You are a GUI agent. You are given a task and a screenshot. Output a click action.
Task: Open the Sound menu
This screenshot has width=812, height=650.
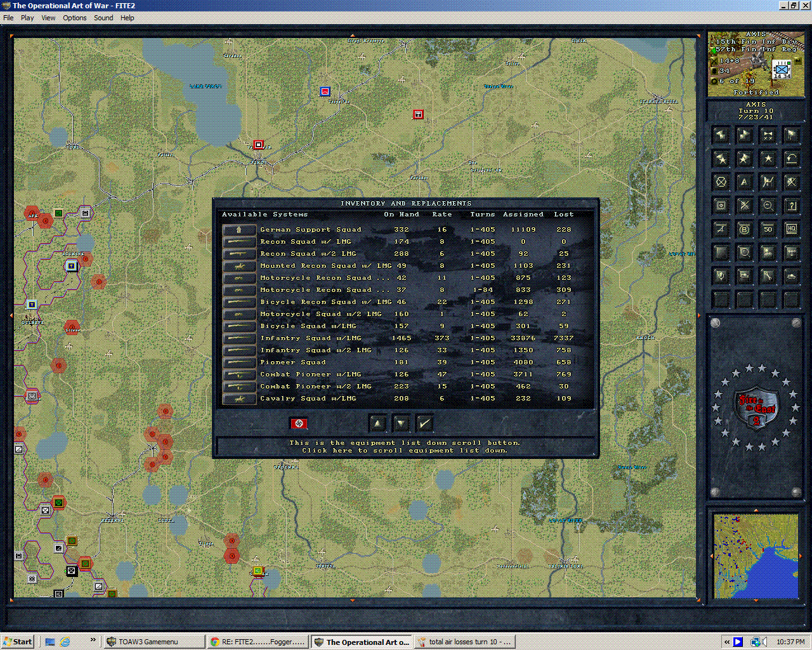[x=103, y=18]
